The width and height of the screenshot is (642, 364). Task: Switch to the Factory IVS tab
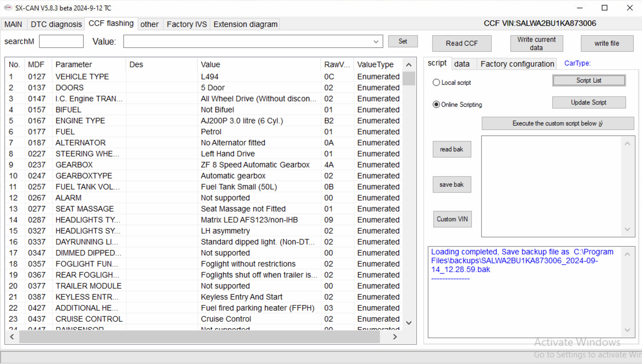click(x=186, y=24)
